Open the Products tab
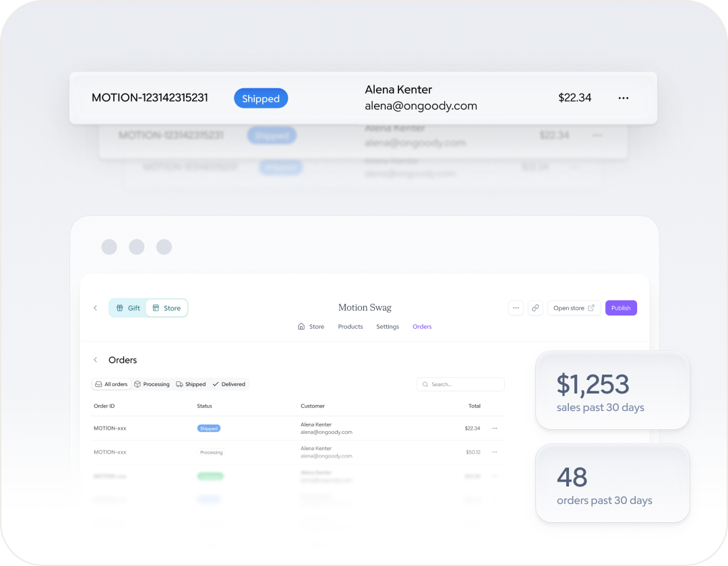728x566 pixels. point(351,327)
